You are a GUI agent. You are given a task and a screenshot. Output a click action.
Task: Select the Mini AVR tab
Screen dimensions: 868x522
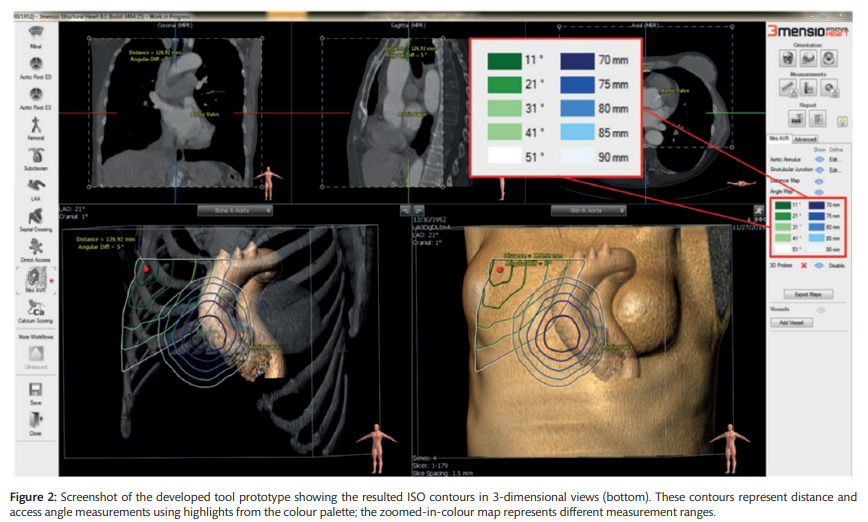click(778, 139)
